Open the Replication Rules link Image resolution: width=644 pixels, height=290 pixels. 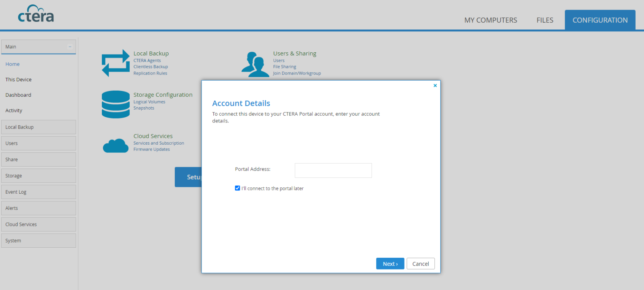coord(150,73)
